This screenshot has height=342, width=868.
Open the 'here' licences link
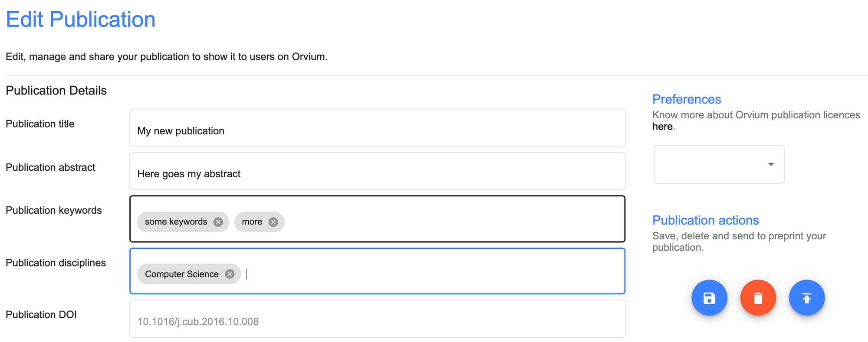662,127
